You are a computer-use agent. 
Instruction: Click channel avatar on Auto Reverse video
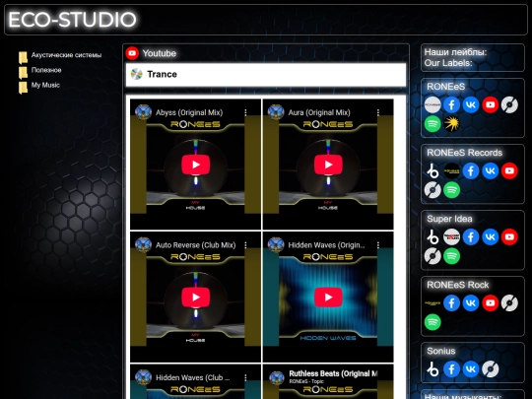(x=143, y=245)
